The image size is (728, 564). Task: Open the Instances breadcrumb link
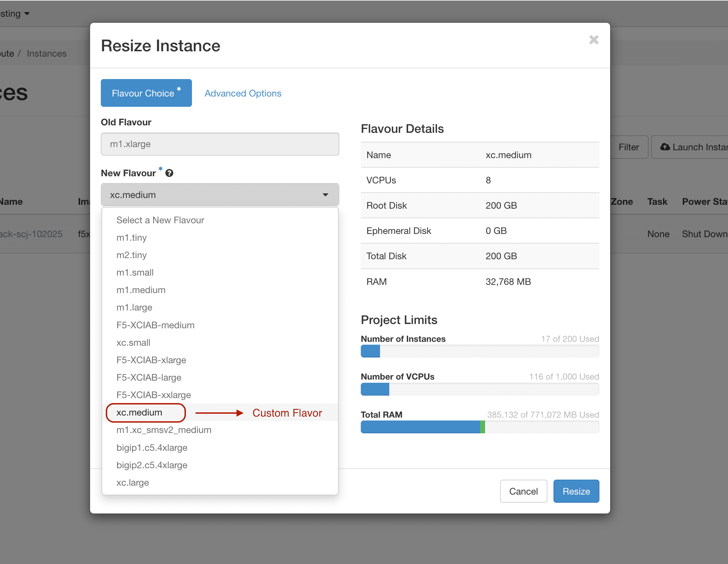pyautogui.click(x=46, y=53)
